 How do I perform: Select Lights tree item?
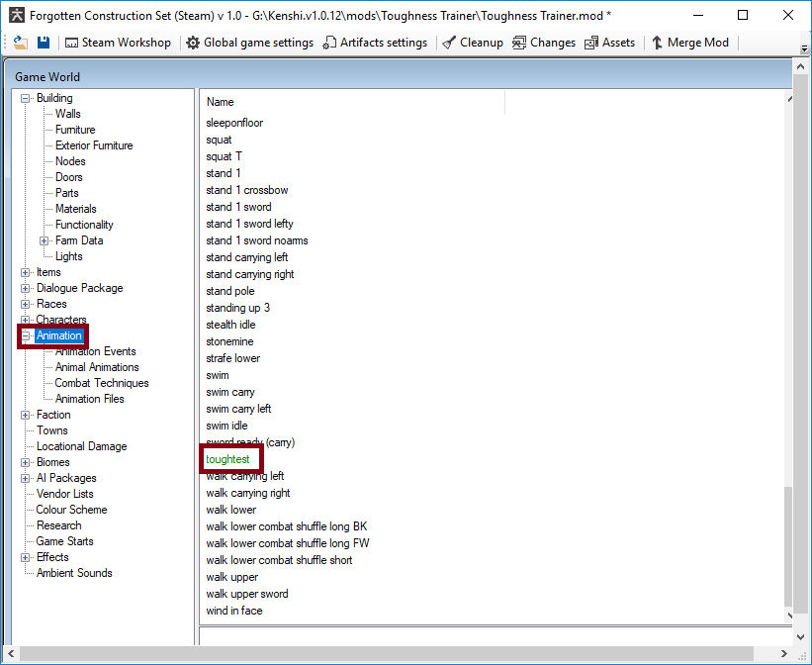point(69,256)
